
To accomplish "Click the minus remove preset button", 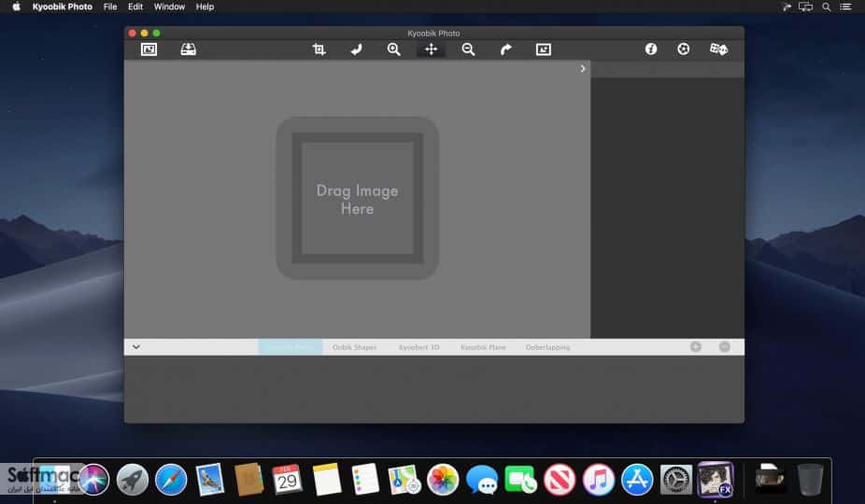I will [725, 347].
